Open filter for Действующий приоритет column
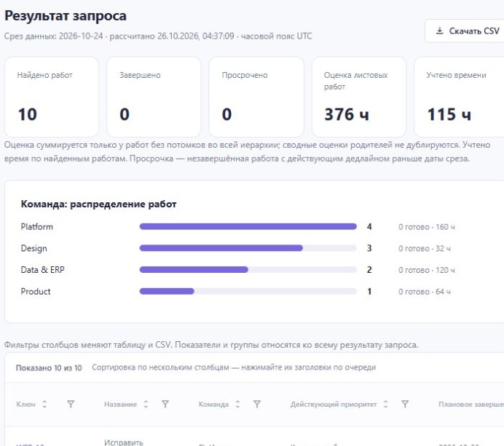The width and height of the screenshot is (504, 446). click(405, 405)
